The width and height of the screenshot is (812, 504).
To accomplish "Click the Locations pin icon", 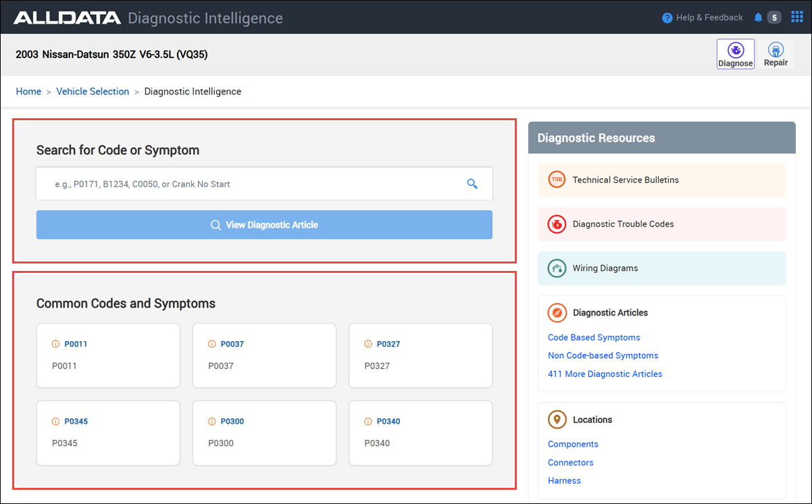I will tap(557, 419).
